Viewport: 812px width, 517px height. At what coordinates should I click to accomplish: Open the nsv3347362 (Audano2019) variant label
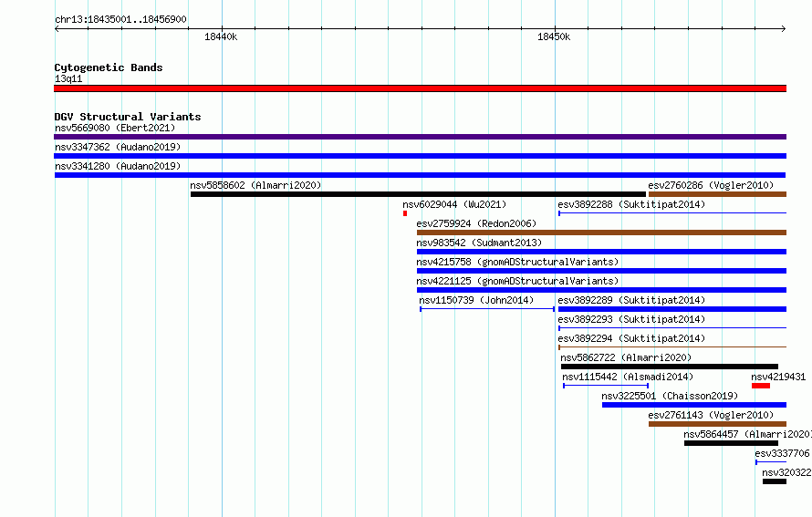click(118, 147)
